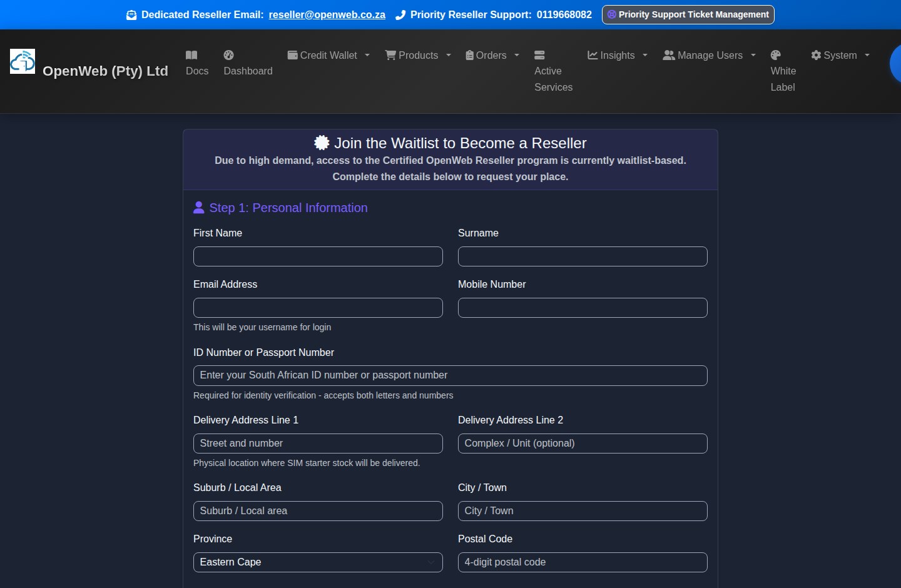Click the Province field label

[x=213, y=539]
